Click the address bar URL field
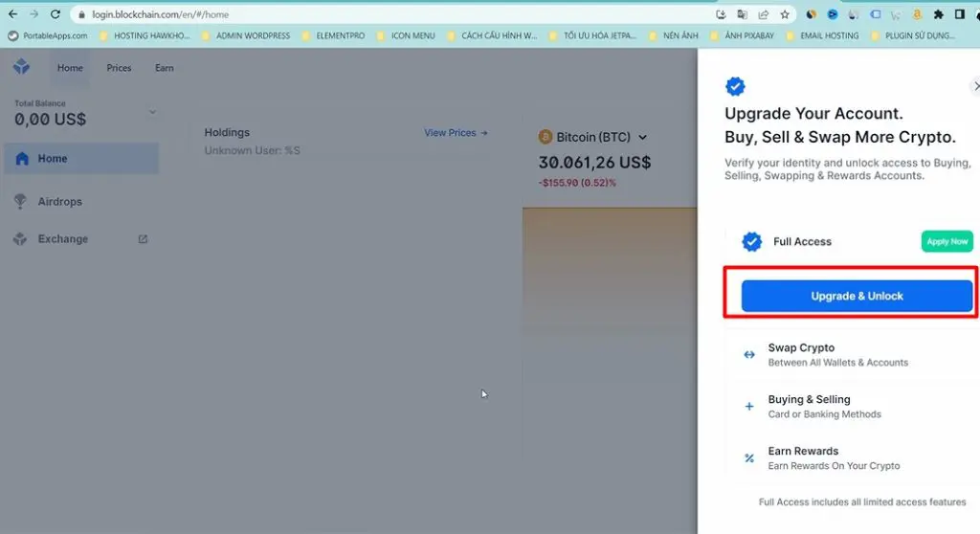The height and width of the screenshot is (534, 980). click(383, 14)
